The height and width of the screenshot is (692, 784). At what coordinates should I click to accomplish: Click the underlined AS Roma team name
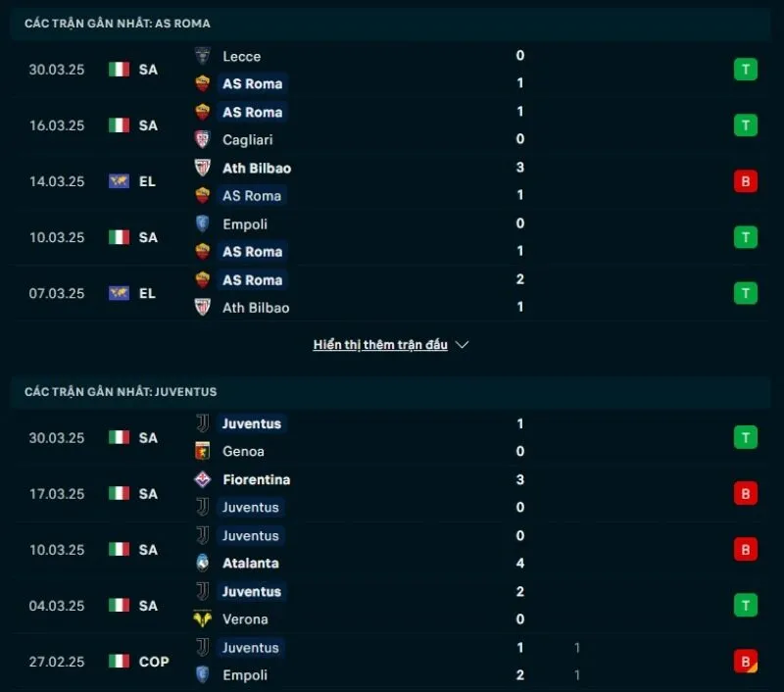(253, 83)
